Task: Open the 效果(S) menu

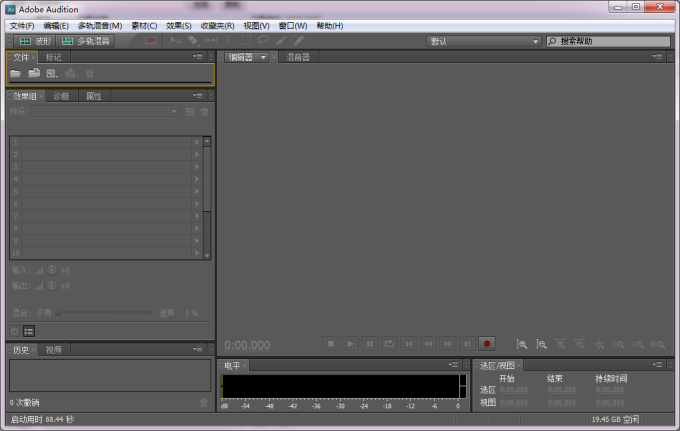Action: (x=180, y=25)
